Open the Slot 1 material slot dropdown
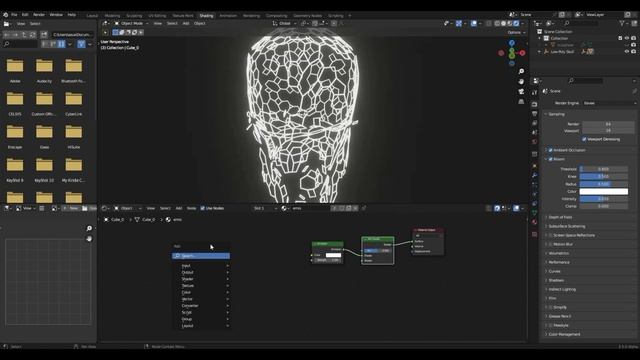Image resolution: width=640 pixels, height=360 pixels. tap(265, 209)
